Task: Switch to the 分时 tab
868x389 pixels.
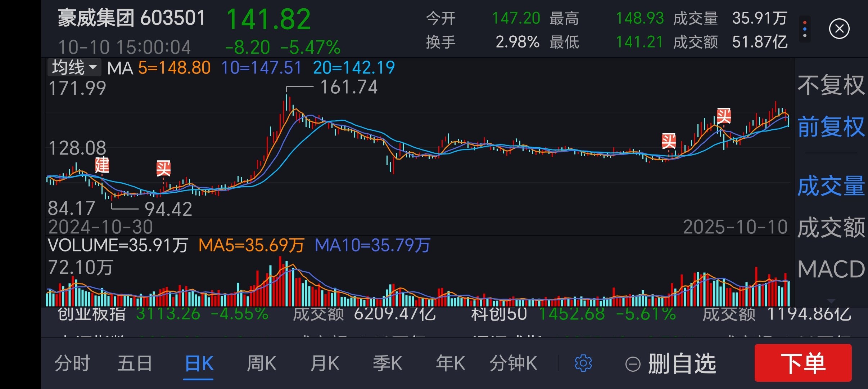Action: tap(72, 363)
